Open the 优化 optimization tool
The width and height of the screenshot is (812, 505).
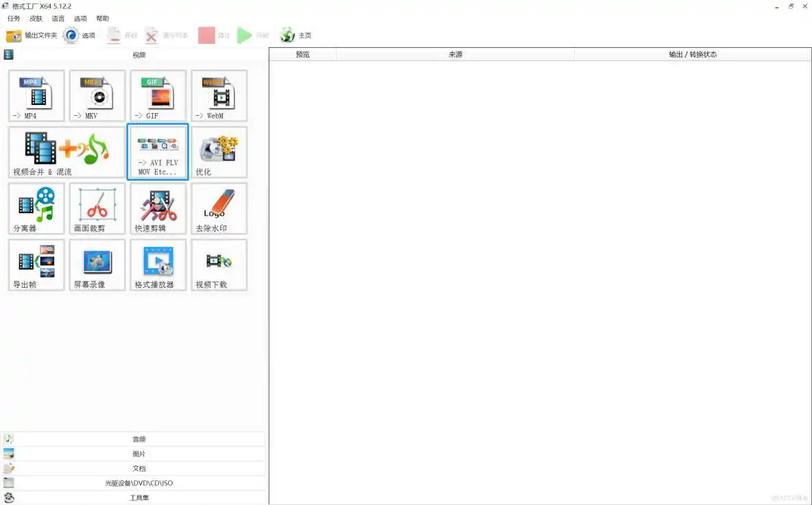(x=218, y=151)
